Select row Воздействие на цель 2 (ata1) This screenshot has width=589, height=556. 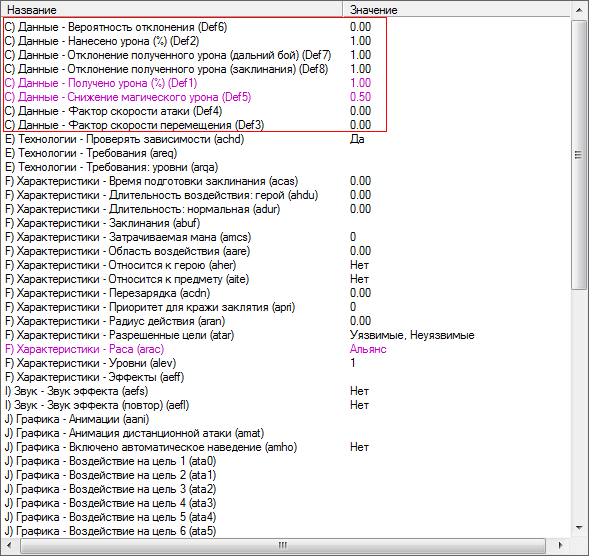coord(285,475)
